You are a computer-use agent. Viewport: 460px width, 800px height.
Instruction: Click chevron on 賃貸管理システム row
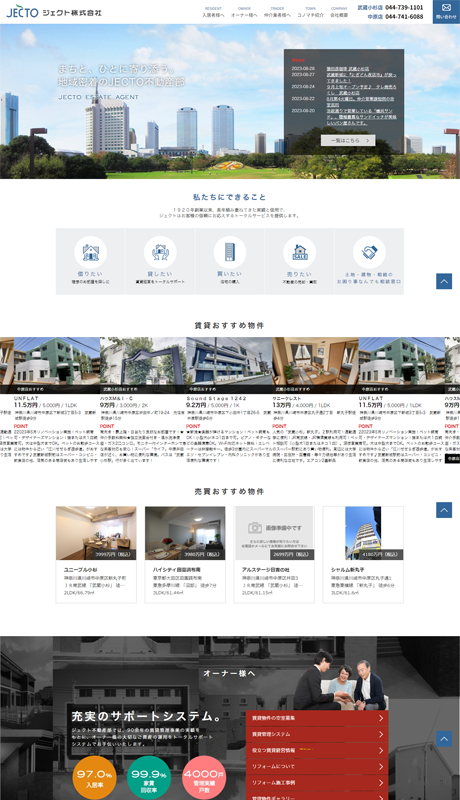point(380,734)
